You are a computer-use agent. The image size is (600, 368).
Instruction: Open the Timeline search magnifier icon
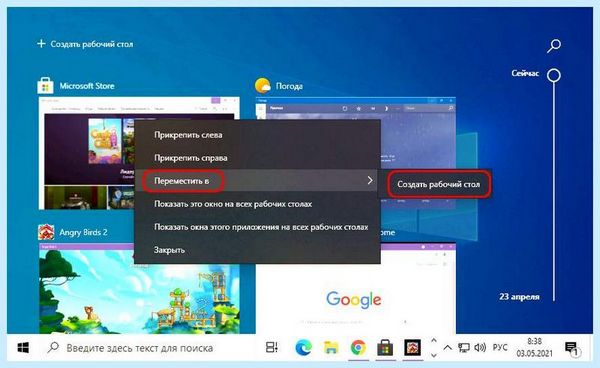point(554,46)
